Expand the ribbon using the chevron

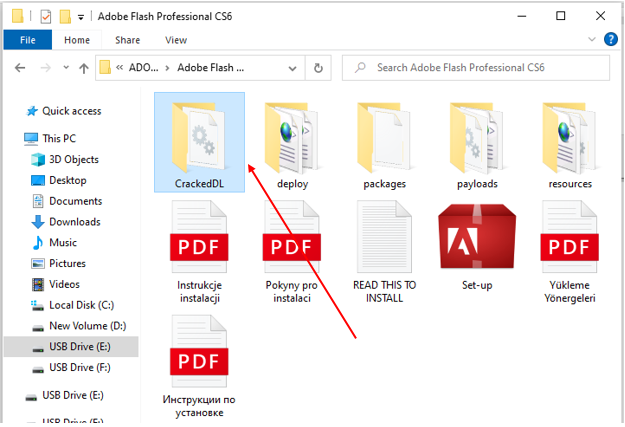[592, 39]
